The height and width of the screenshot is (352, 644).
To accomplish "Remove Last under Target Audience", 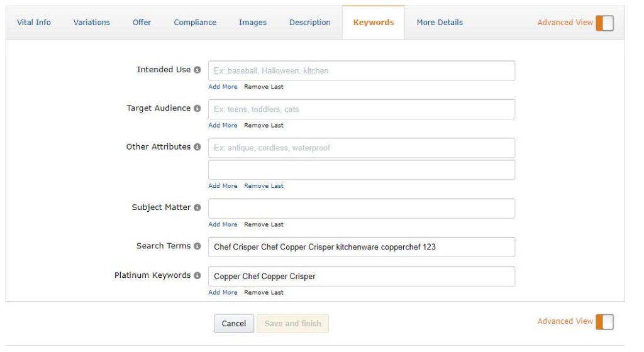I will tap(264, 125).
